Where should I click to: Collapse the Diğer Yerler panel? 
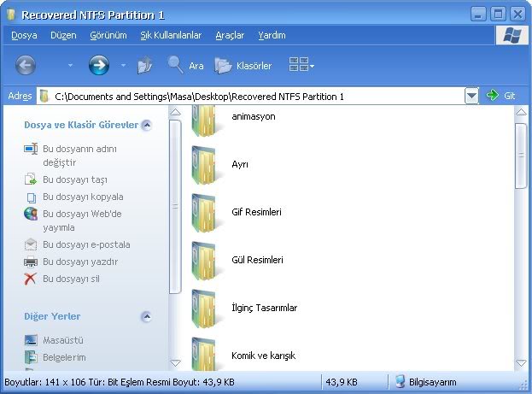[x=147, y=316]
